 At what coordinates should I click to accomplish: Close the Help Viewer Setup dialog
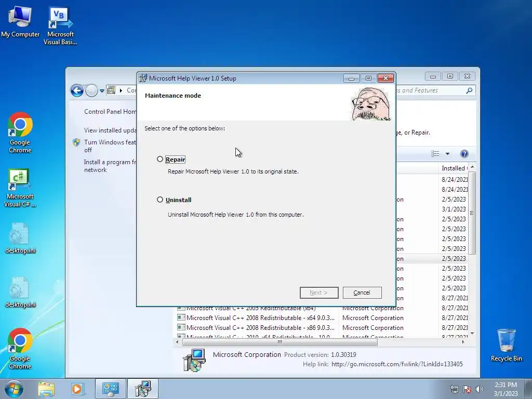pos(386,78)
